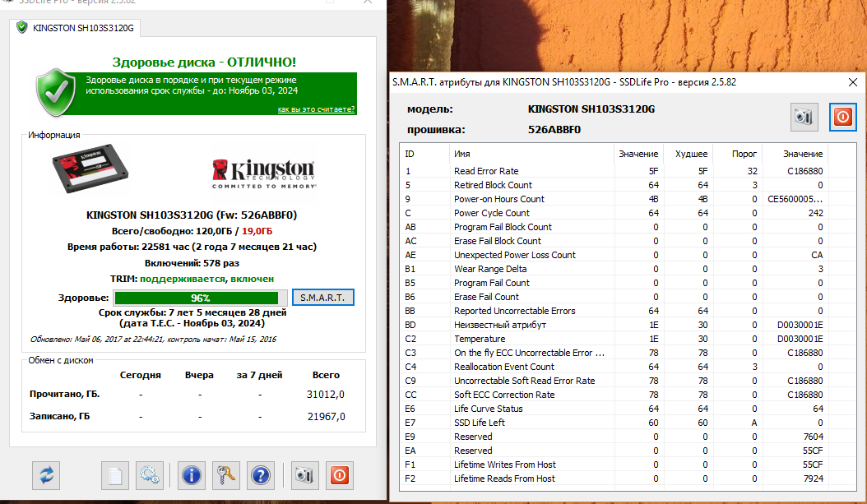The image size is (867, 504).
Task: Click red power icon in main window toolbar
Action: [x=339, y=475]
